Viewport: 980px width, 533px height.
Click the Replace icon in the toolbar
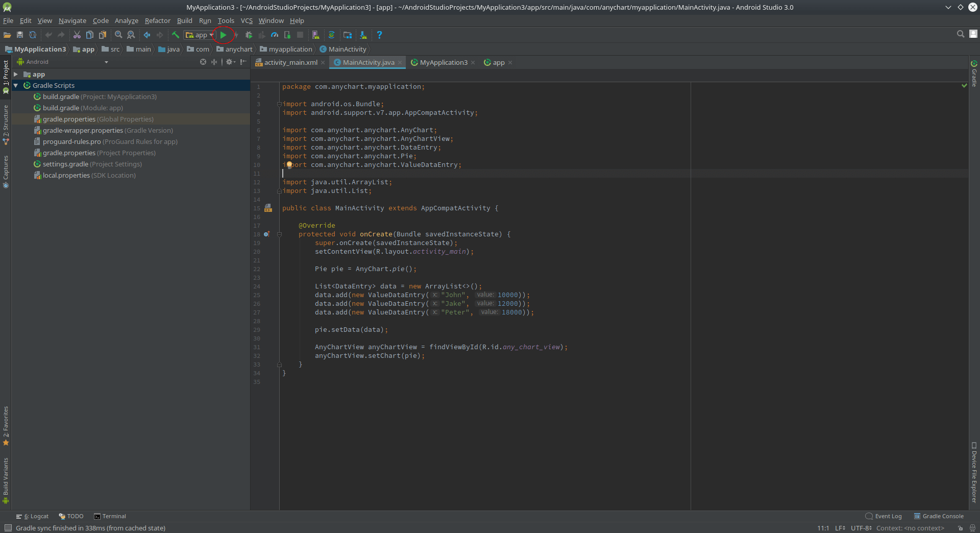131,35
